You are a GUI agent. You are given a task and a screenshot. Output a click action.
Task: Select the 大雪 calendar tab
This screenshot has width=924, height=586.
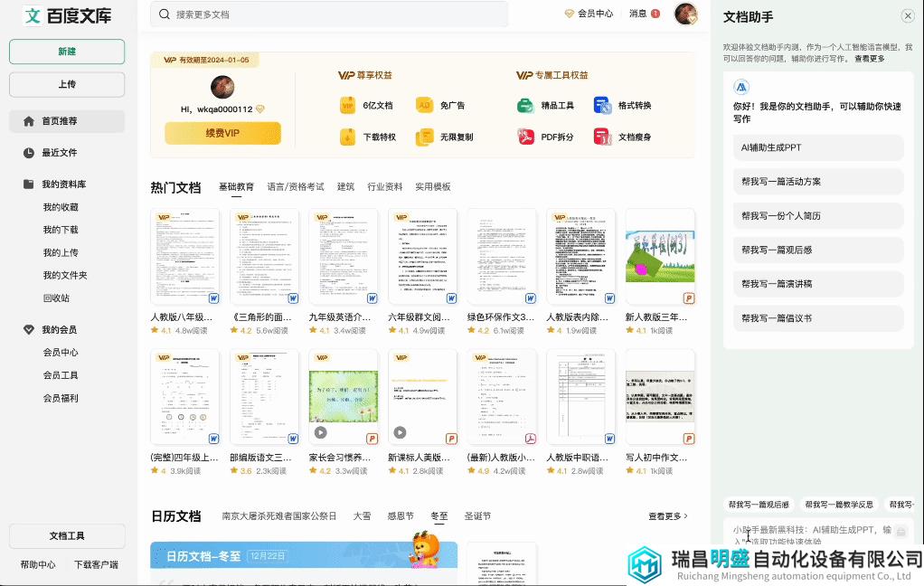point(362,515)
